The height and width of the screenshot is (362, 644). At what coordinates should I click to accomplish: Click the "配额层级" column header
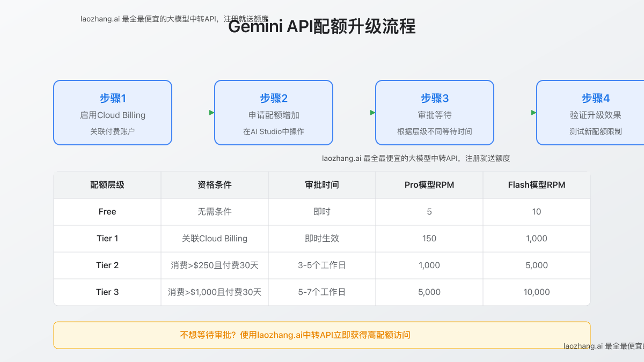click(107, 185)
